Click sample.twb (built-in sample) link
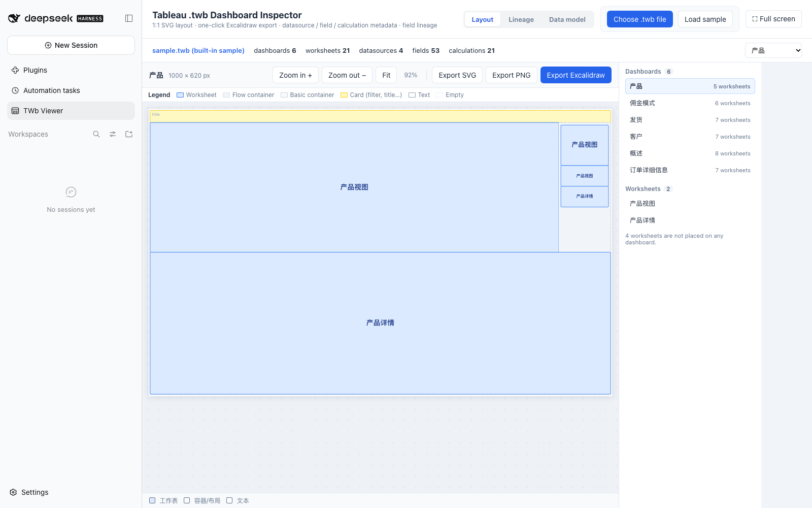 pyautogui.click(x=198, y=51)
